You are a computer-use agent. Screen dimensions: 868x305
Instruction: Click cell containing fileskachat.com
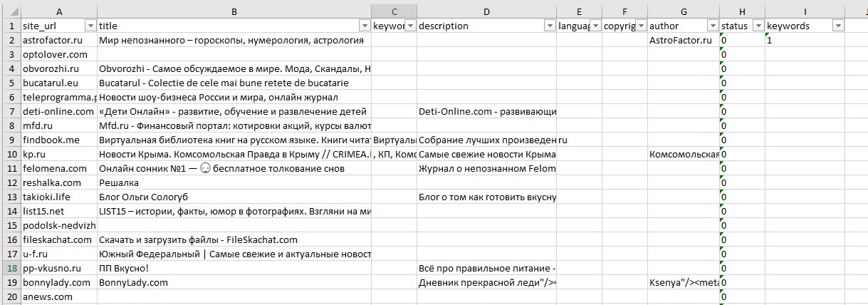point(59,239)
